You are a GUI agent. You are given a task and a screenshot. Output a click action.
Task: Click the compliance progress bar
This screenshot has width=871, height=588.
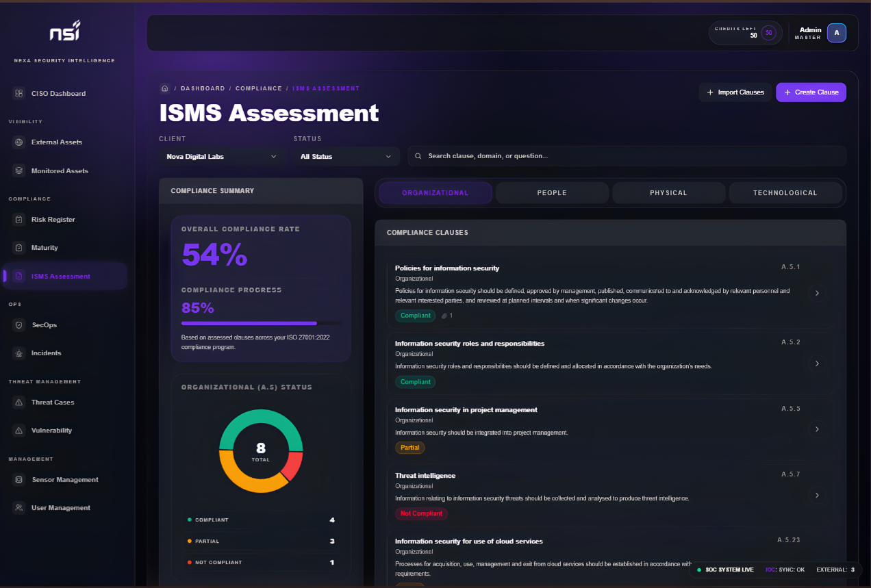[262, 323]
